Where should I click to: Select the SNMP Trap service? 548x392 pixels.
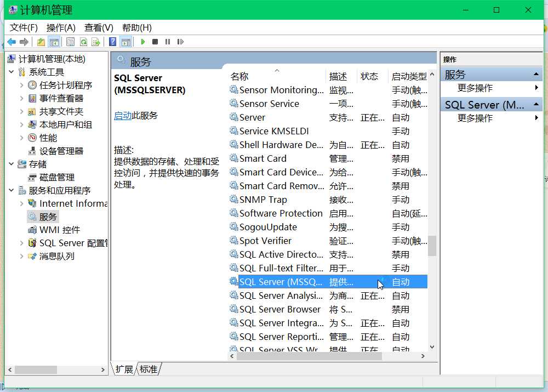[328, 200]
